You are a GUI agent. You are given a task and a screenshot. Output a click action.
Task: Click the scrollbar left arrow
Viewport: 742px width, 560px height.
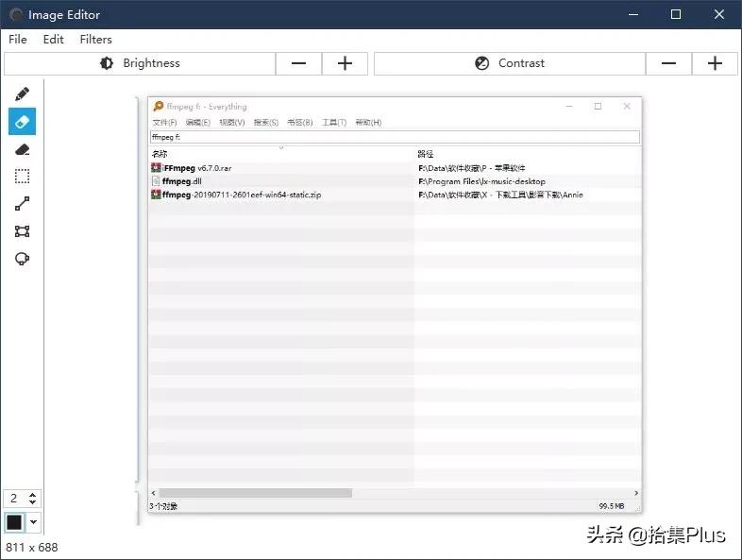[153, 493]
